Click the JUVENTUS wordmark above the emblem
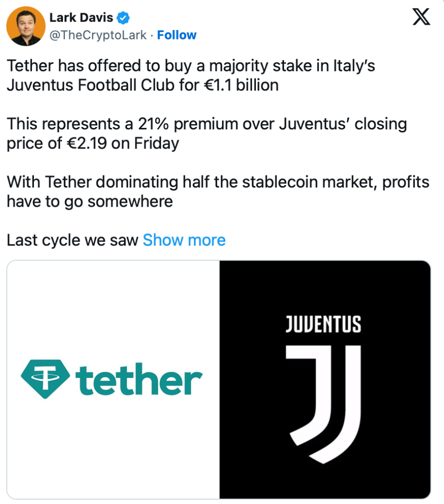The height and width of the screenshot is (504, 444). click(324, 325)
